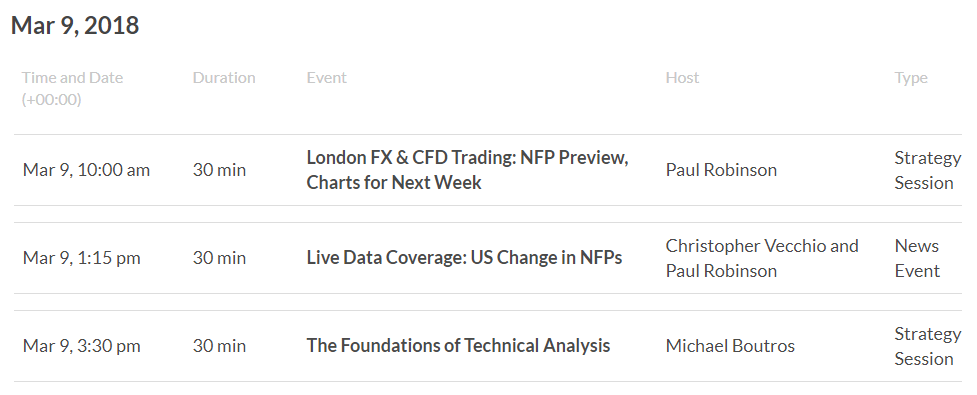Select host Michael Boutros
This screenshot has width=977, height=395.
pos(730,346)
